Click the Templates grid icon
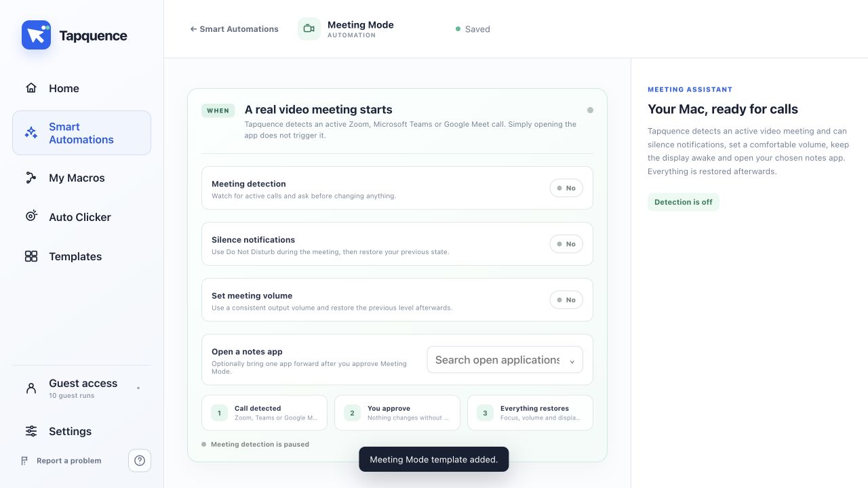This screenshot has height=488, width=868. [x=31, y=256]
